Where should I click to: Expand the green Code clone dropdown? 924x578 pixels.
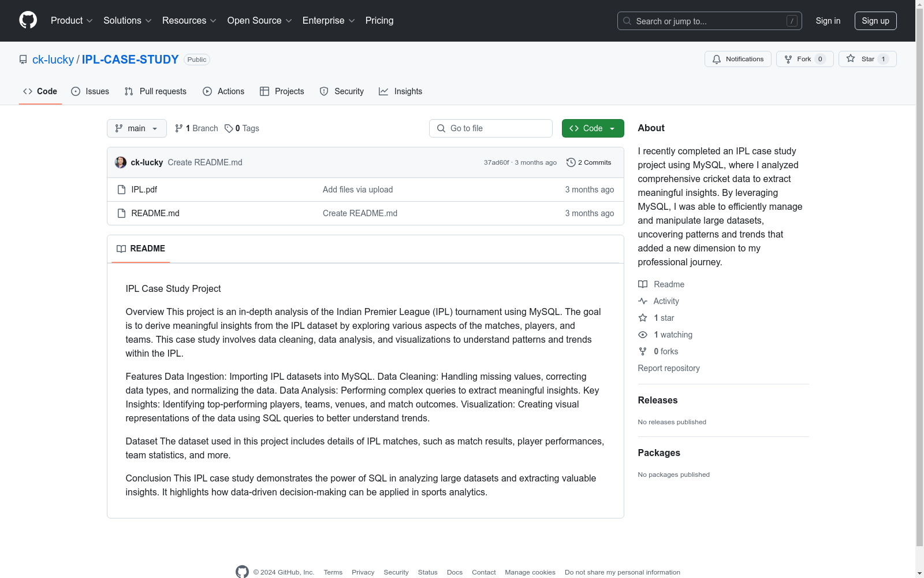click(x=593, y=128)
